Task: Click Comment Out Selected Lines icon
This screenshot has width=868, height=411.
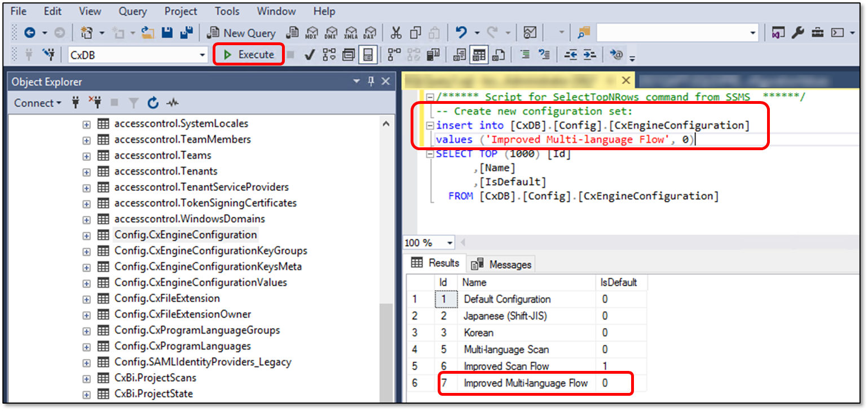Action: (525, 55)
